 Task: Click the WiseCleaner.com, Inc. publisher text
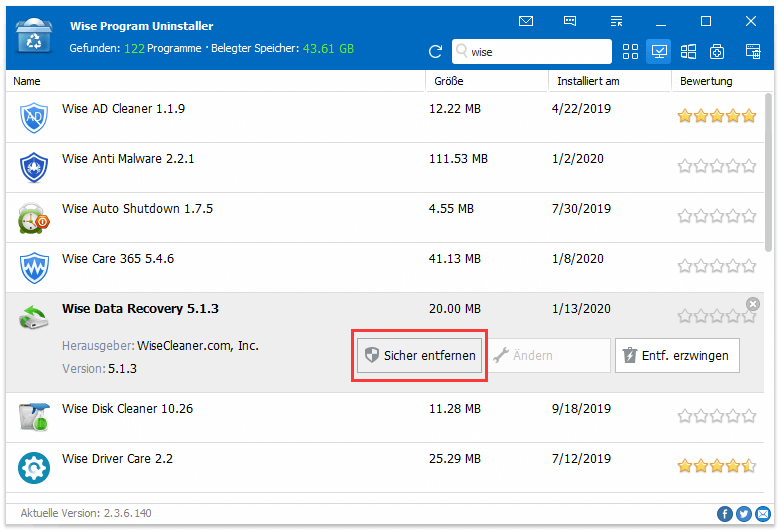coord(198,345)
